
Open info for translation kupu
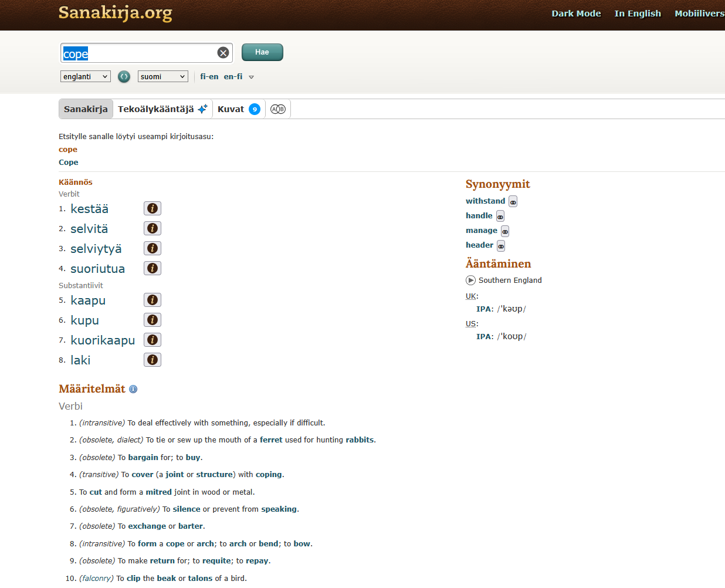[153, 320]
